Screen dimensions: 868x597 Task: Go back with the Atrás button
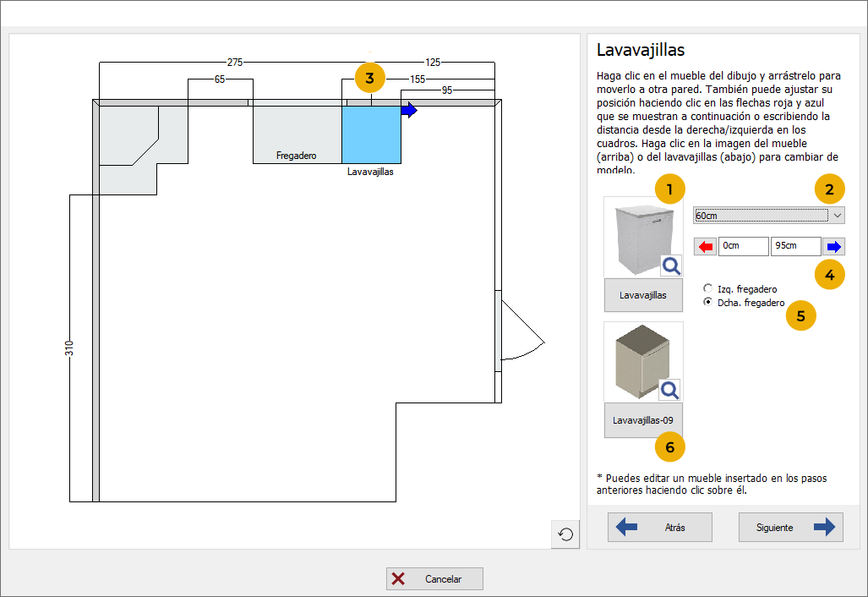(660, 527)
